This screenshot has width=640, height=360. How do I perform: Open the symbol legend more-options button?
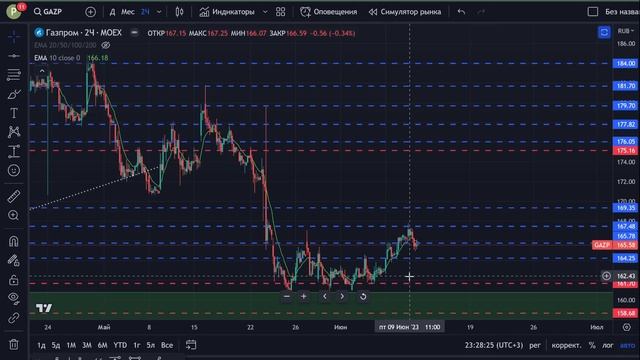[134, 33]
